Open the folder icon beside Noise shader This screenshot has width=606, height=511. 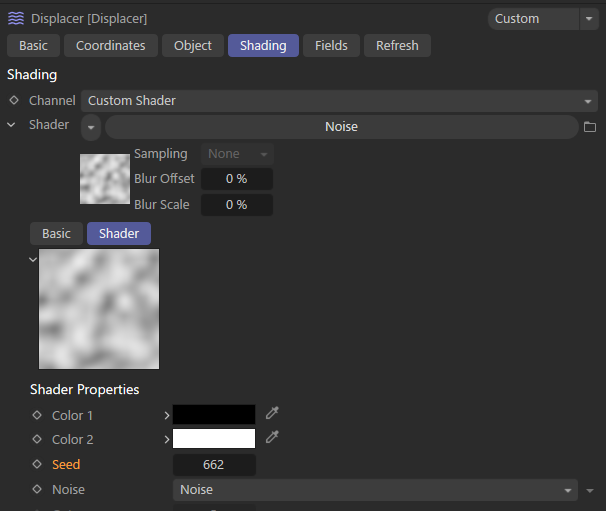pos(590,127)
